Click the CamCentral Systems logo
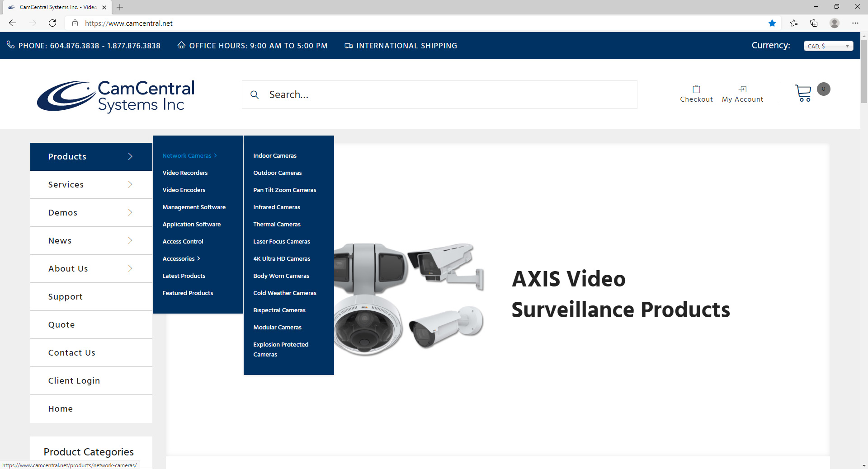Image resolution: width=868 pixels, height=469 pixels. [115, 96]
